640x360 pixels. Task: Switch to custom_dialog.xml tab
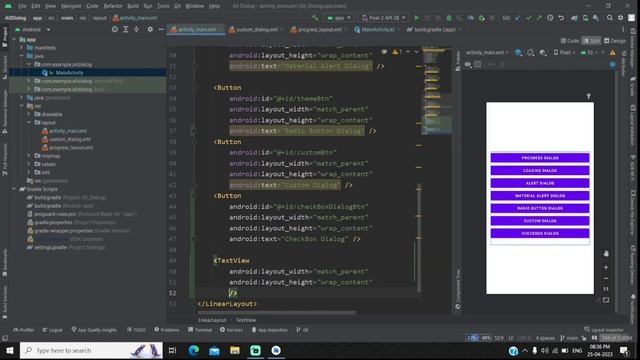256,29
